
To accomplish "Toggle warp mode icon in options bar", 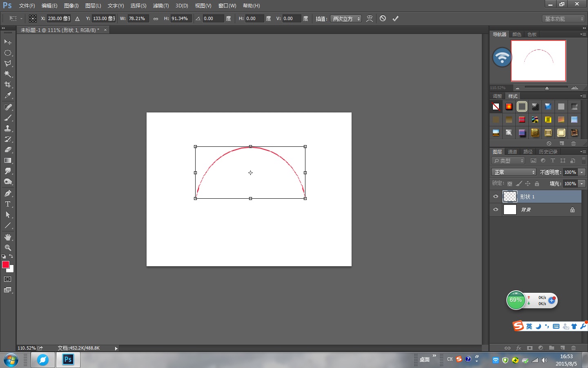I will [370, 18].
